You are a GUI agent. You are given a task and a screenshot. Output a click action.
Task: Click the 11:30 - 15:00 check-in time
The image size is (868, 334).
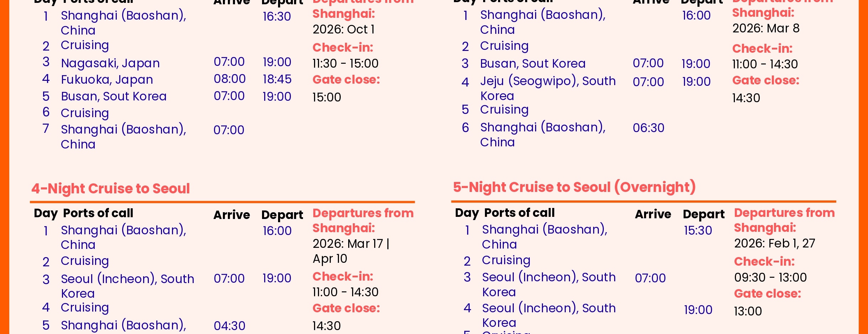pos(345,63)
